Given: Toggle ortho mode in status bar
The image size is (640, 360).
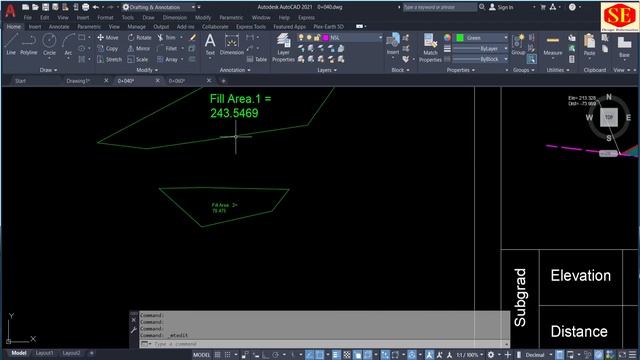Looking at the screenshot, I should [265, 355].
